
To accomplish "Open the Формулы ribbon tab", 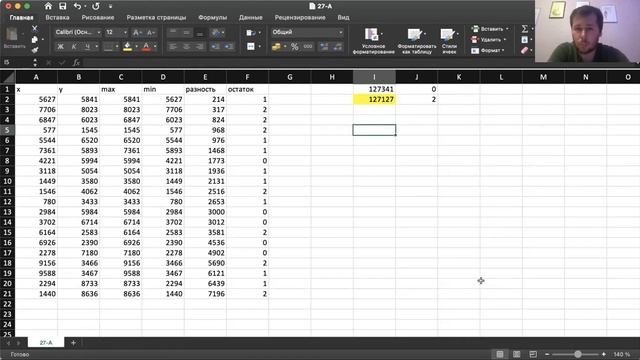I will 212,18.
